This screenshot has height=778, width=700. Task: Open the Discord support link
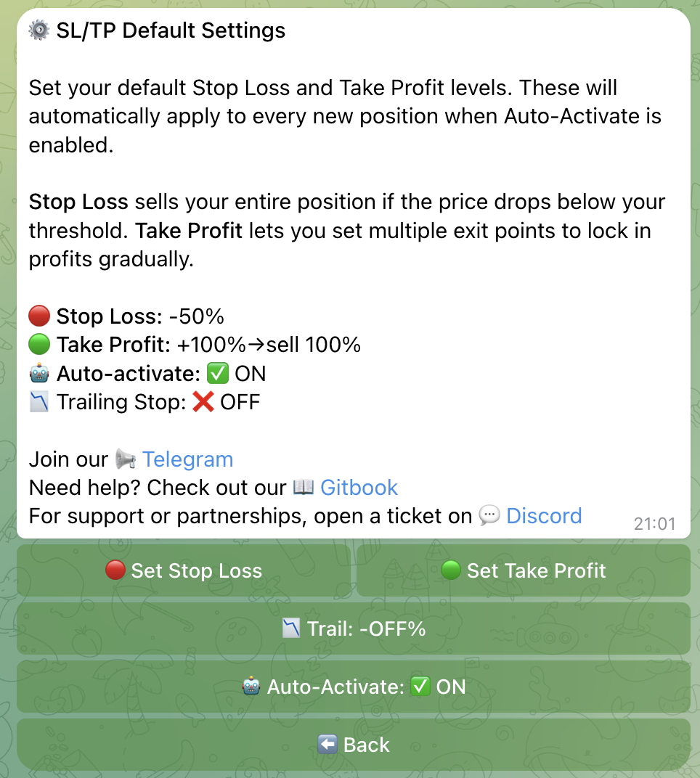(543, 515)
